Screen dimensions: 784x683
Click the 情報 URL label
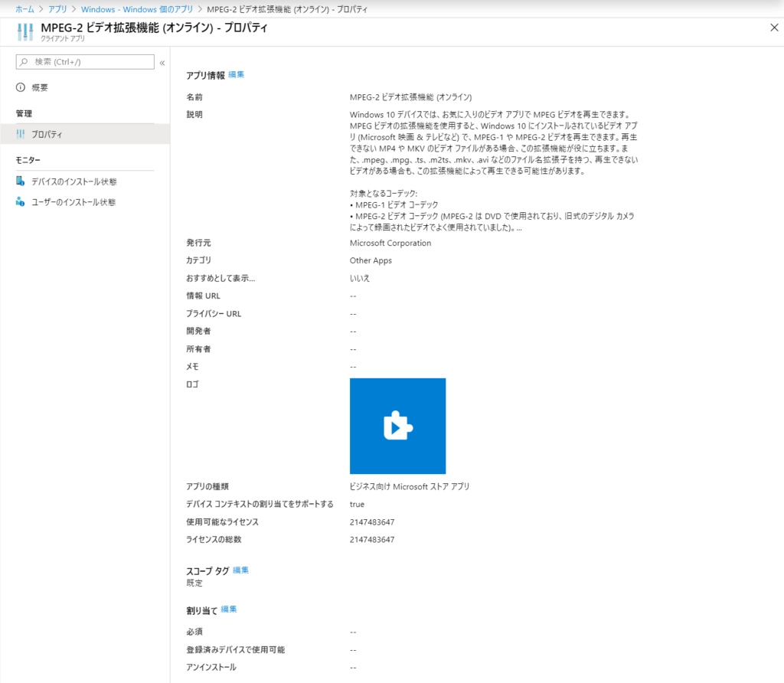[204, 296]
